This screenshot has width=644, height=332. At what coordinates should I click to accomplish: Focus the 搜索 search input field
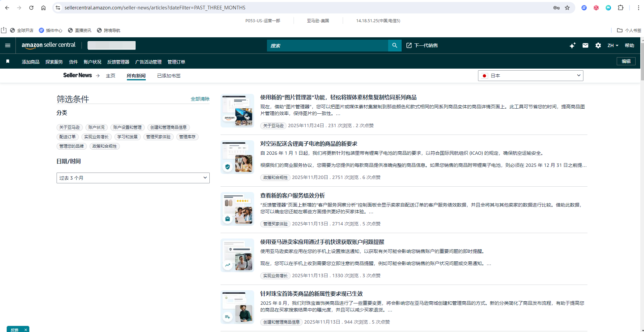pos(328,45)
